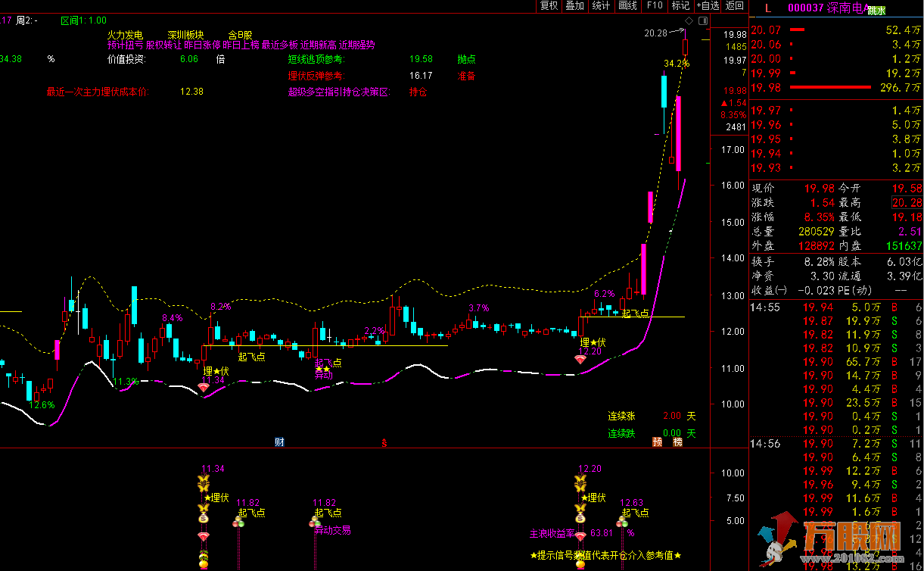The image size is (924, 571).
Task: Click the stock code 000037
Action: (x=806, y=9)
